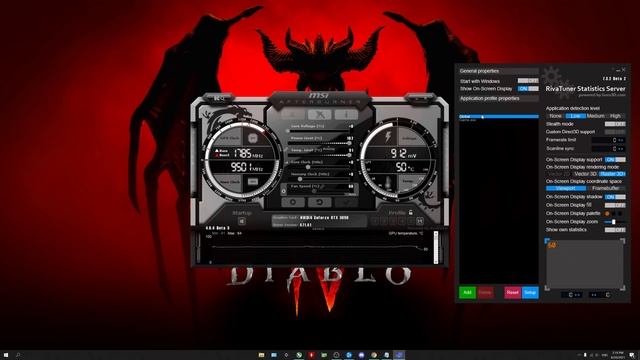
Task: Click the save profile icon
Action: pyautogui.click(x=420, y=221)
